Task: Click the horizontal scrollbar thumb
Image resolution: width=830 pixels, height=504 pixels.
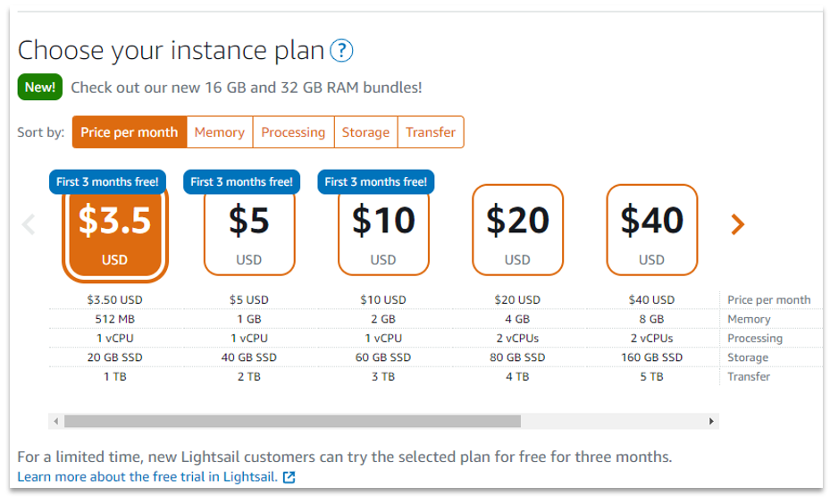Action: [x=292, y=421]
